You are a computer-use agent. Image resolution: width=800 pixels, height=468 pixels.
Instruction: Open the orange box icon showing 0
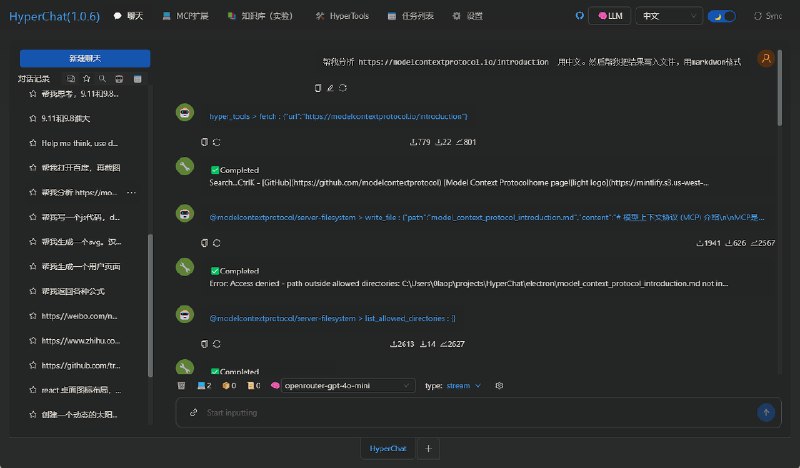point(229,385)
